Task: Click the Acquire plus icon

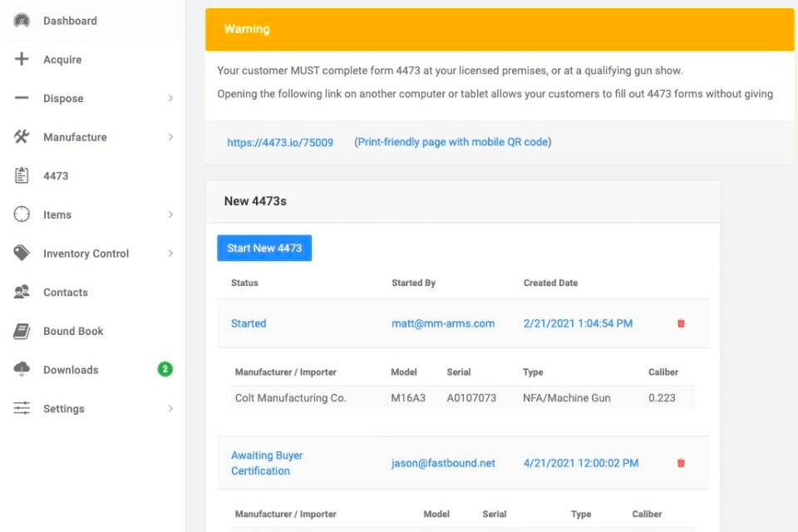Action: coord(22,59)
